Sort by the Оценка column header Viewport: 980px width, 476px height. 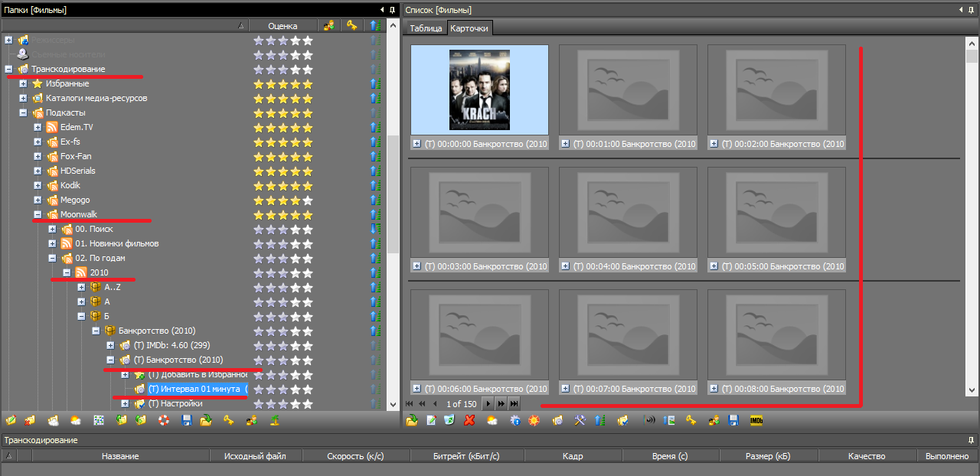[x=283, y=26]
